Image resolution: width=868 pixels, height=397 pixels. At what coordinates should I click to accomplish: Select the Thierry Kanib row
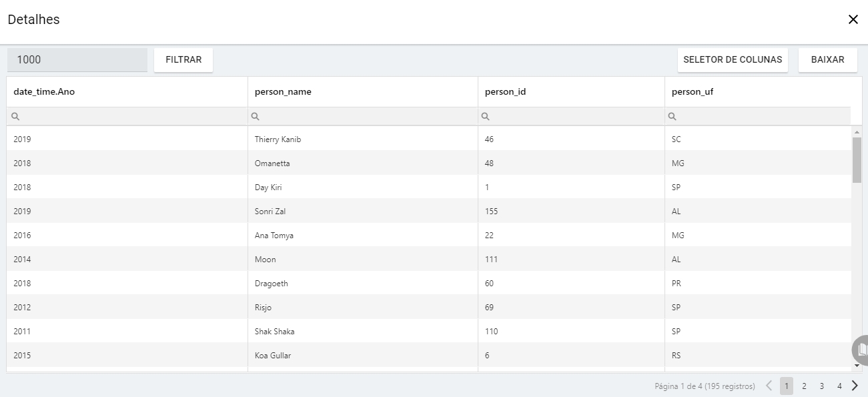coord(273,139)
